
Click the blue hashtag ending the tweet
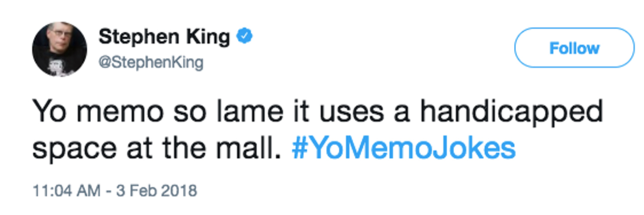click(404, 148)
